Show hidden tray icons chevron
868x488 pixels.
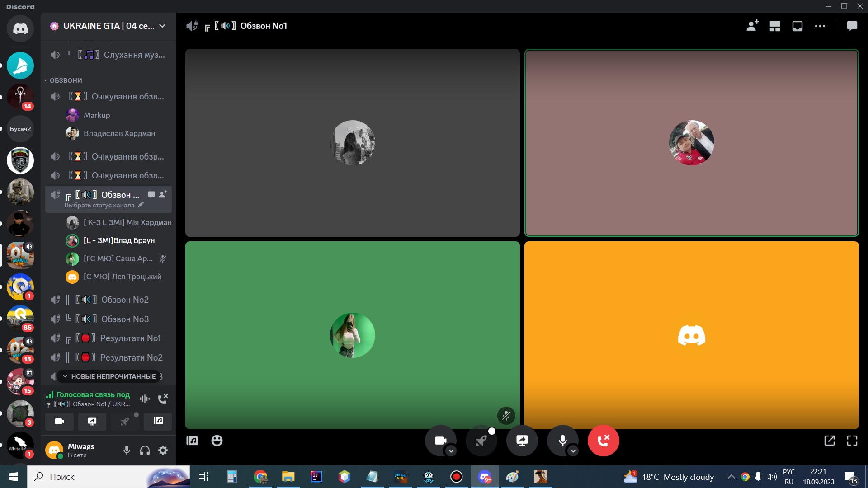tap(731, 477)
